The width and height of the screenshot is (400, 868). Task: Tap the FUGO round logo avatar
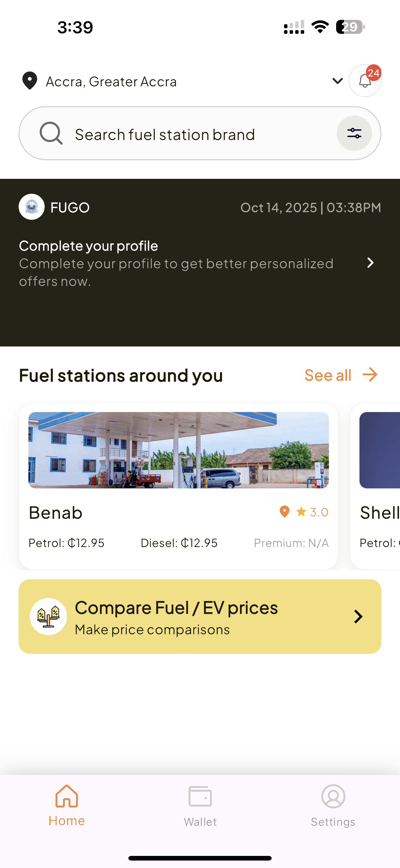click(32, 207)
